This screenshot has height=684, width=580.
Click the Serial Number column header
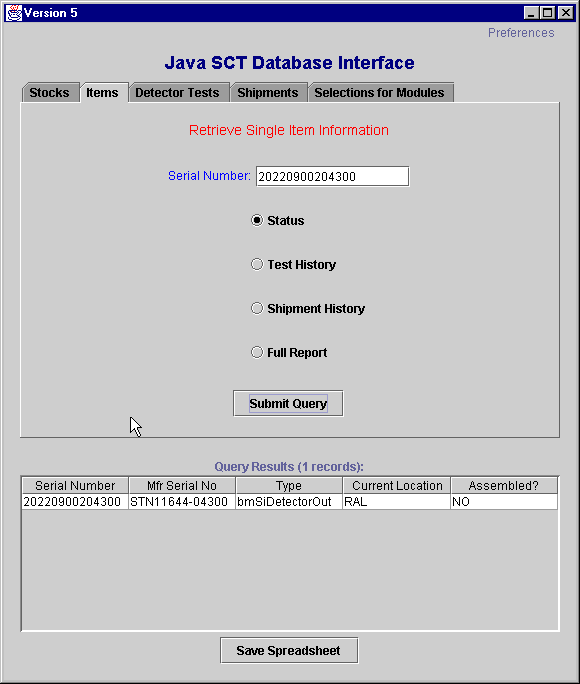(75, 485)
